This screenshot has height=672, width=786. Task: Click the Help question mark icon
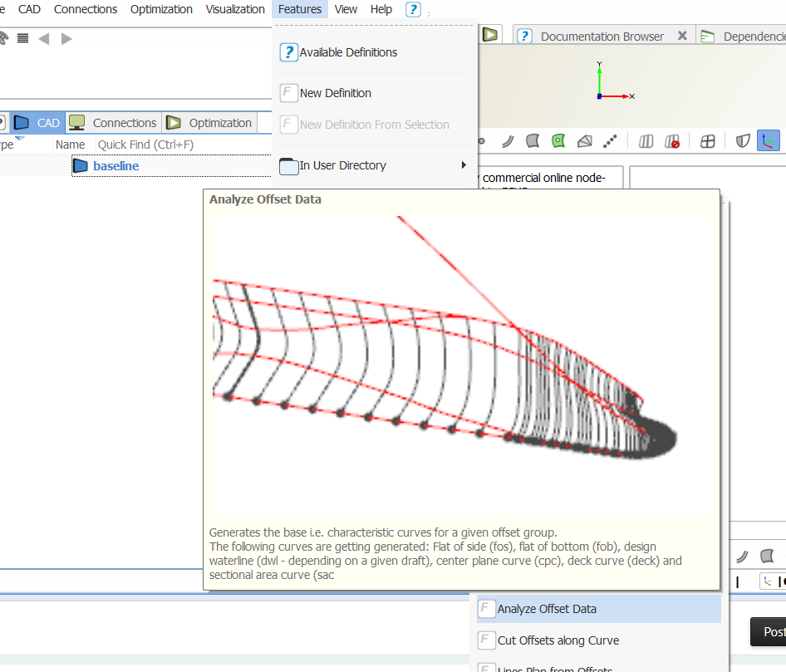[413, 9]
